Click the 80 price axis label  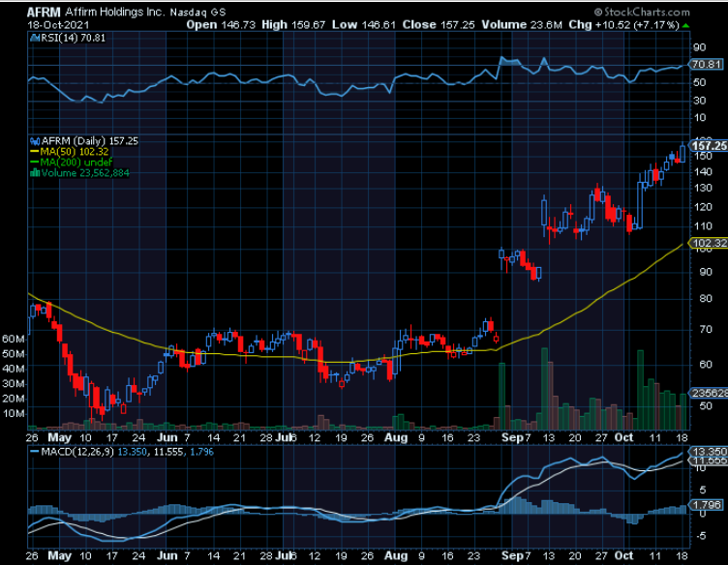point(705,299)
